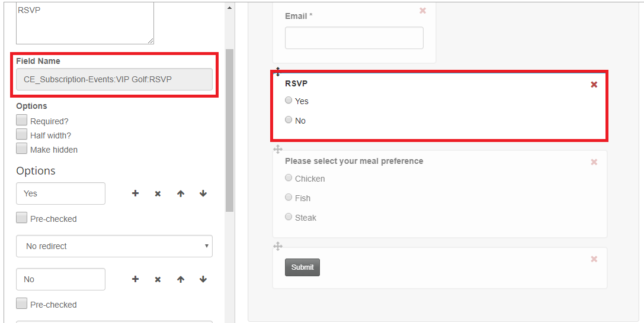Delete the Email field with x icon

pyautogui.click(x=422, y=11)
